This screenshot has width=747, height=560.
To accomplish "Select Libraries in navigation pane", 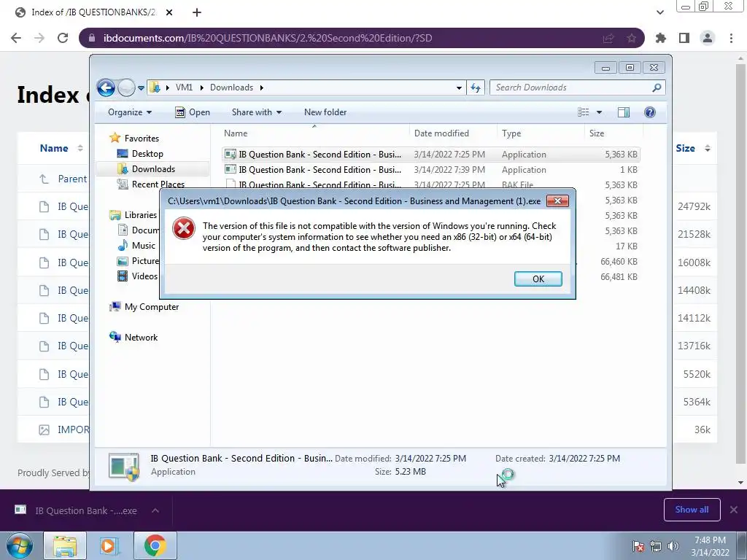I will [x=133, y=215].
